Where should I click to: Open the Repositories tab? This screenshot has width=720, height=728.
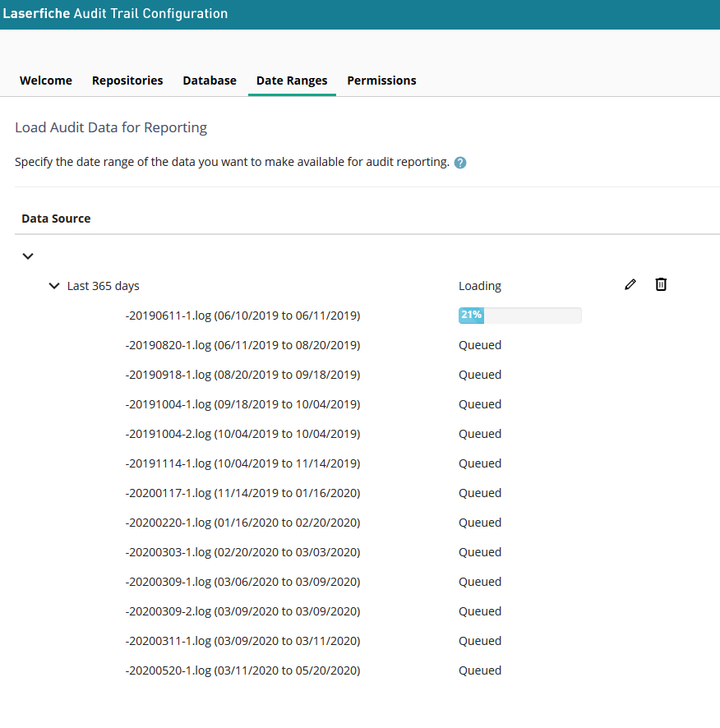(x=127, y=81)
